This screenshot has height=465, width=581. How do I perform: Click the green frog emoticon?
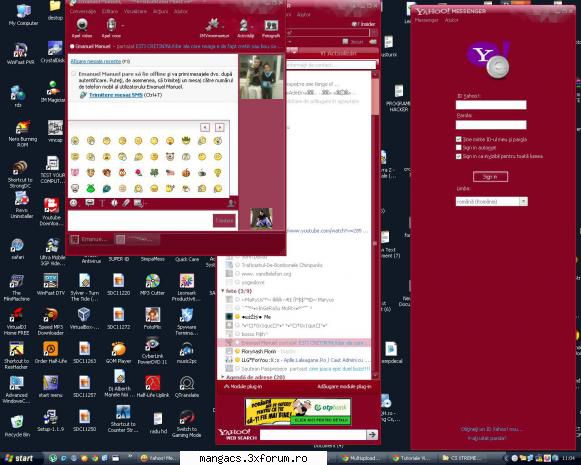pyautogui.click(x=90, y=188)
